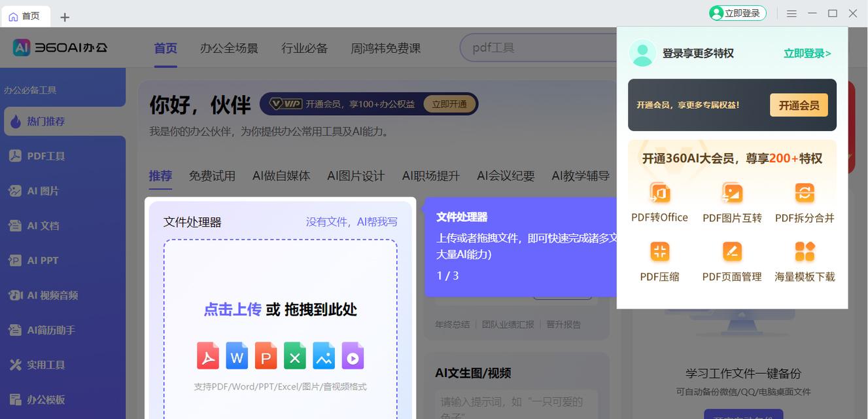Switch to the AI职场提升 tab
The height and width of the screenshot is (419, 868).
tap(431, 175)
